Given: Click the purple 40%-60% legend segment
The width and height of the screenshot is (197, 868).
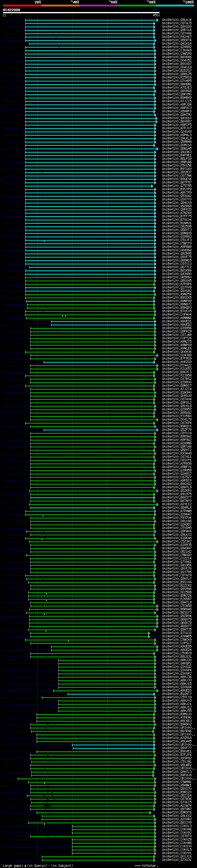Looking at the screenshot, I should (x=98, y=6).
